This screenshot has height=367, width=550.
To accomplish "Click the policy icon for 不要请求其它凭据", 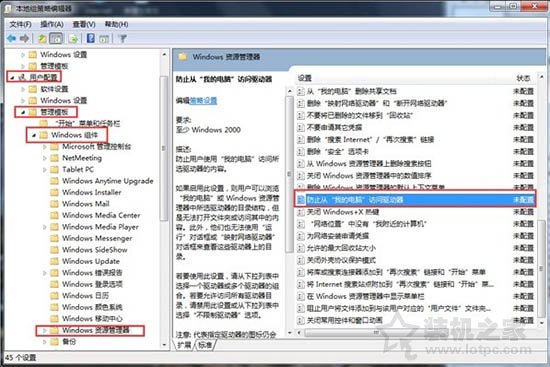I will point(301,127).
